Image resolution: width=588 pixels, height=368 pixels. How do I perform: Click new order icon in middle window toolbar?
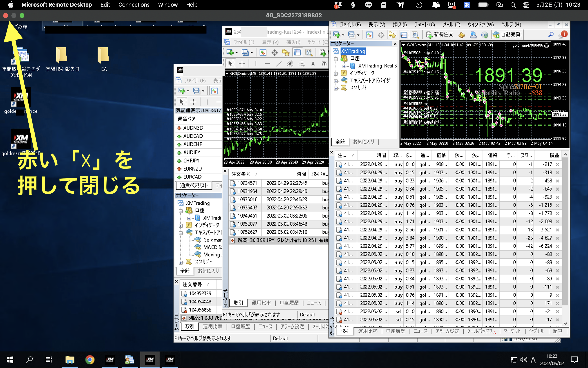pyautogui.click(x=323, y=52)
